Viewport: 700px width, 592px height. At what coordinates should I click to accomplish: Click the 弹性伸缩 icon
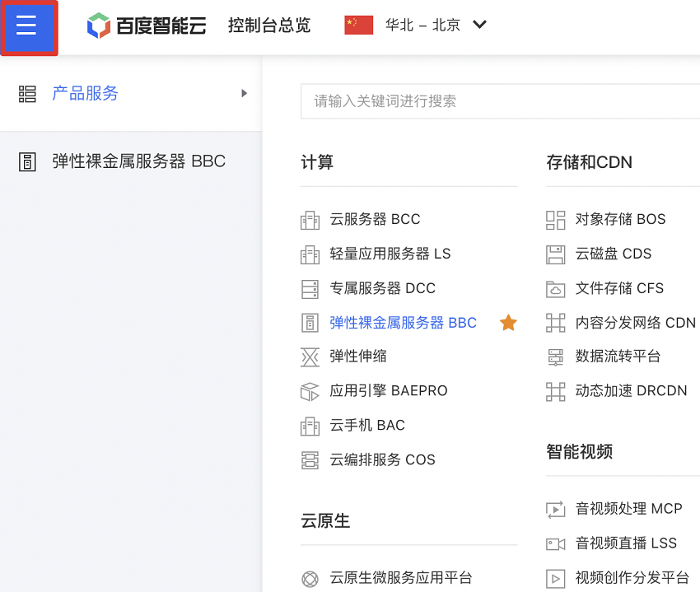[x=310, y=357]
